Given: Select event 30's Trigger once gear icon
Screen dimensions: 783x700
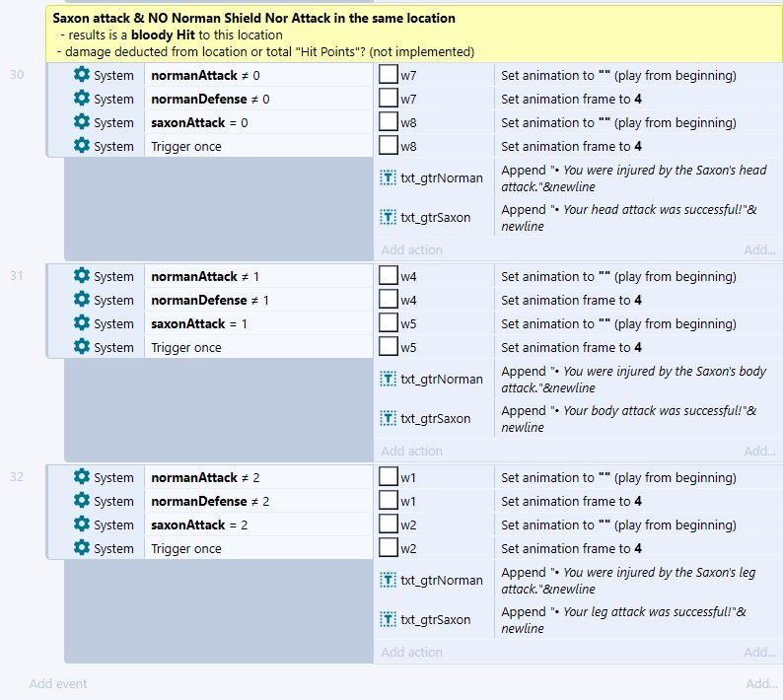Looking at the screenshot, I should click(x=82, y=146).
